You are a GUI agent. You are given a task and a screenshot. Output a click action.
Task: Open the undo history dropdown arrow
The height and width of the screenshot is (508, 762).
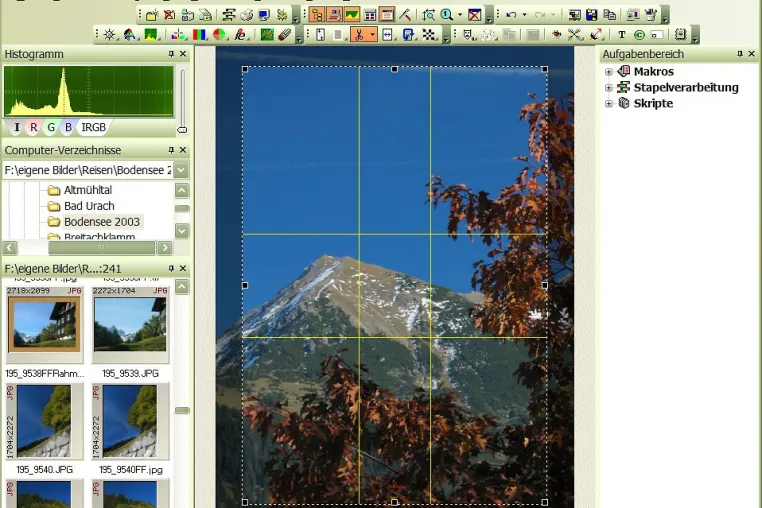point(524,15)
